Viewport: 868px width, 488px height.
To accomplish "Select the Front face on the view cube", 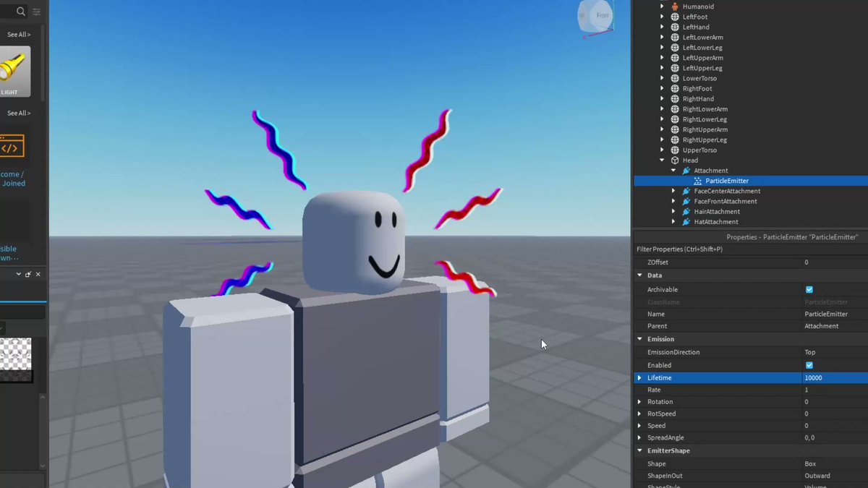I will (601, 15).
